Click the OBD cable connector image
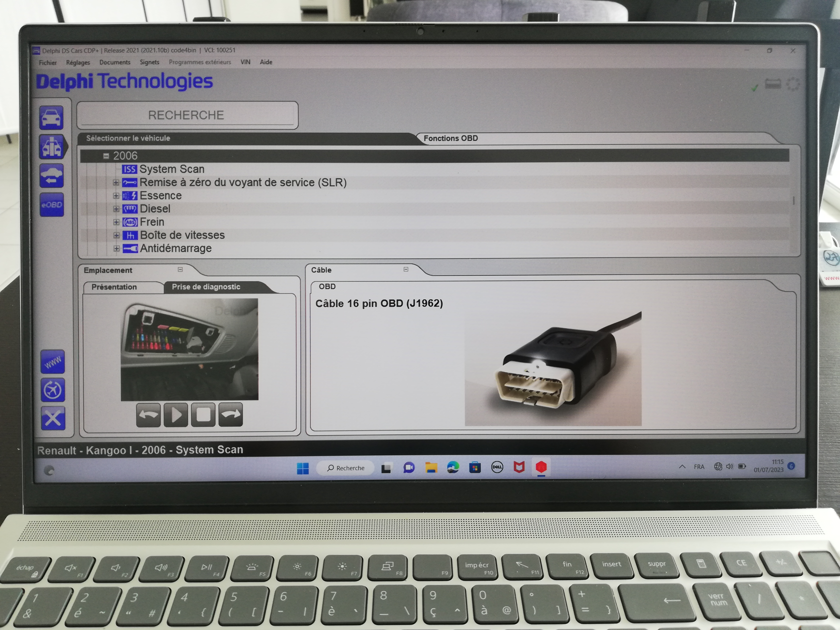Viewport: 840px width, 630px height. tap(553, 369)
